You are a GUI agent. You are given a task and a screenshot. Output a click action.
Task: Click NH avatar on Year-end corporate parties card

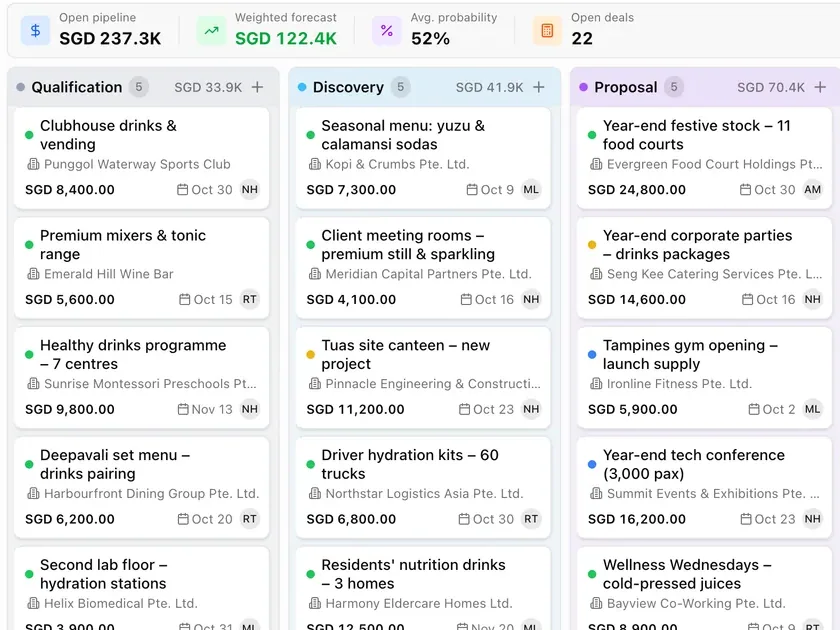(x=812, y=299)
